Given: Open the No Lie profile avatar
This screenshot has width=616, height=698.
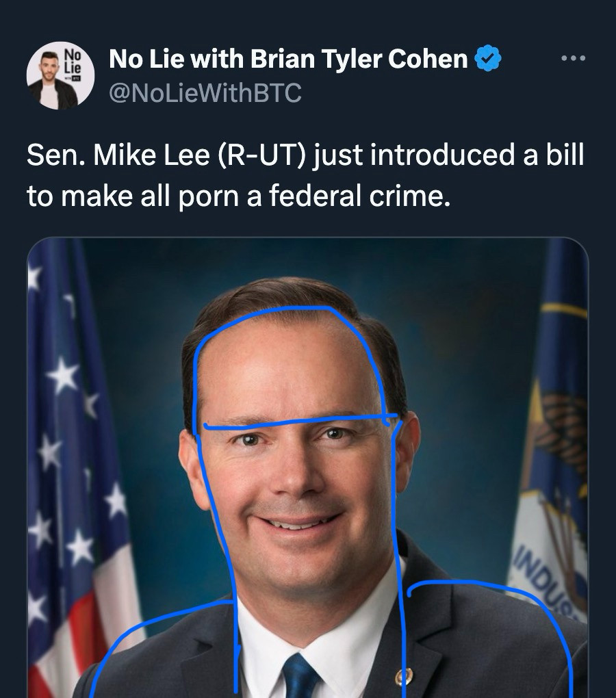Looking at the screenshot, I should [60, 76].
